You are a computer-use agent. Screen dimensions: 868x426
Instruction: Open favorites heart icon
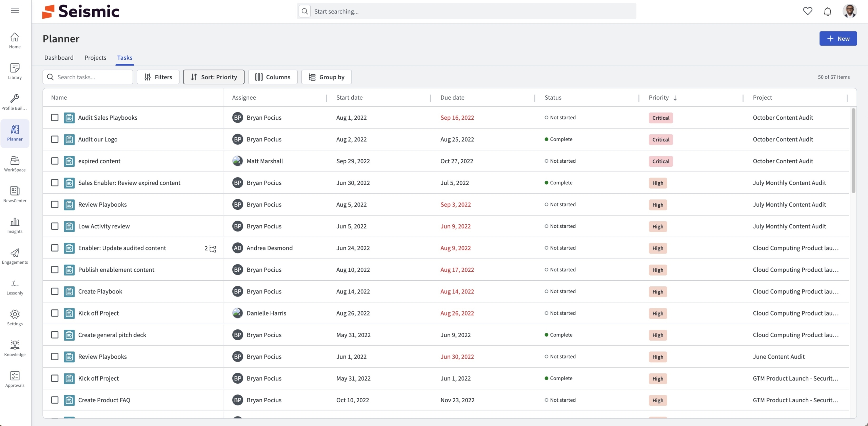pos(807,11)
